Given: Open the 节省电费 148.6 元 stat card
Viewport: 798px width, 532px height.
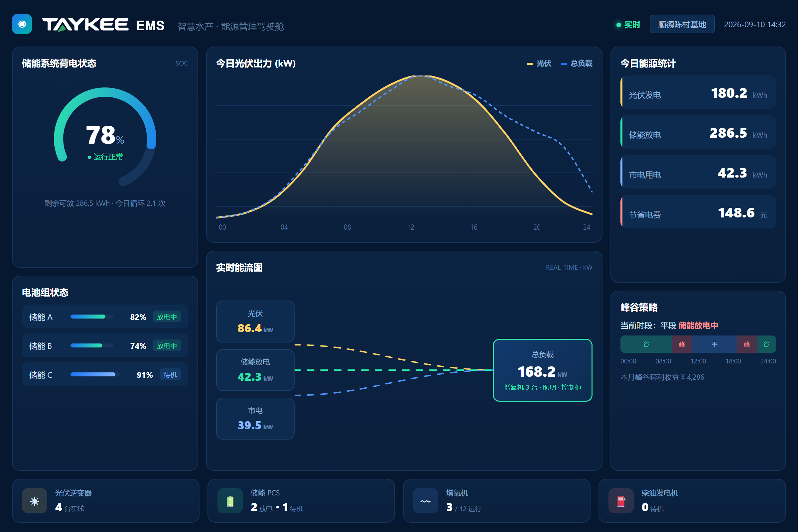Looking at the screenshot, I should (x=698, y=212).
